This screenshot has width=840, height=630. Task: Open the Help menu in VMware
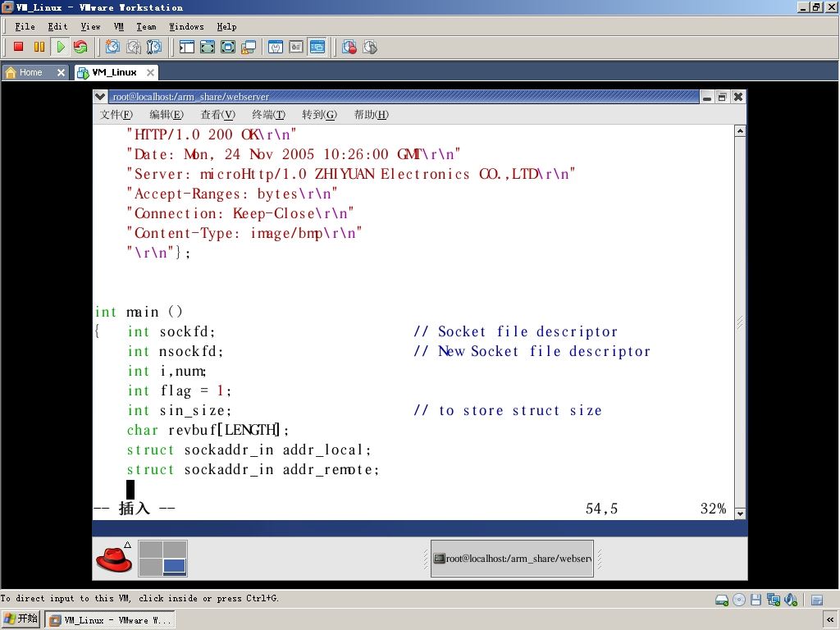(226, 26)
